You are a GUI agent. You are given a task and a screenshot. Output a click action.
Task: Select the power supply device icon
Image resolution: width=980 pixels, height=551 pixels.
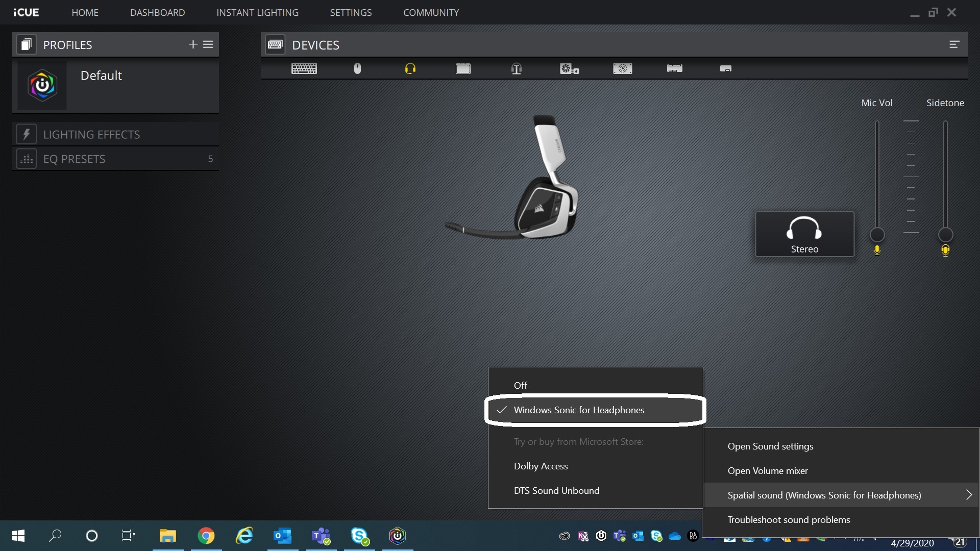623,68
